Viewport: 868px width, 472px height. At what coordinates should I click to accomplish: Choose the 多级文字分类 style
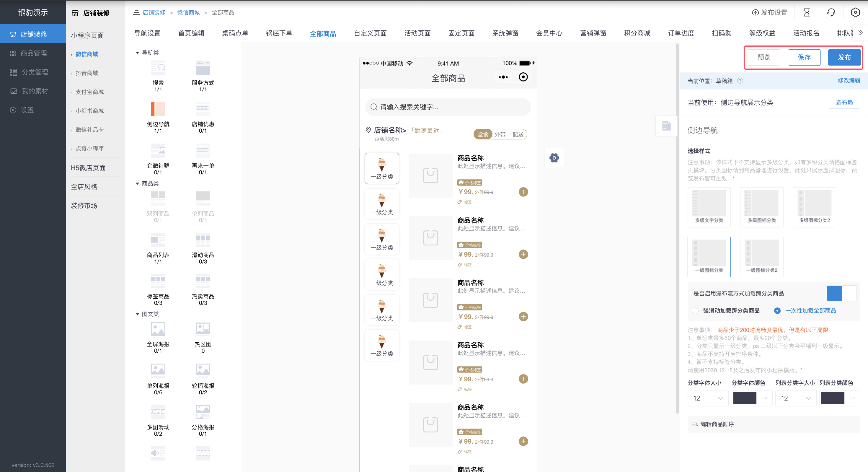tap(709, 207)
